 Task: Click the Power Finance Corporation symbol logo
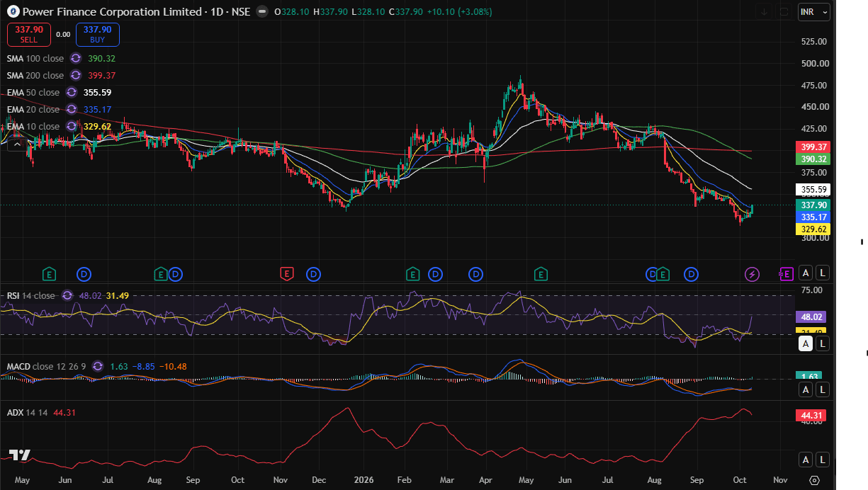(x=13, y=12)
